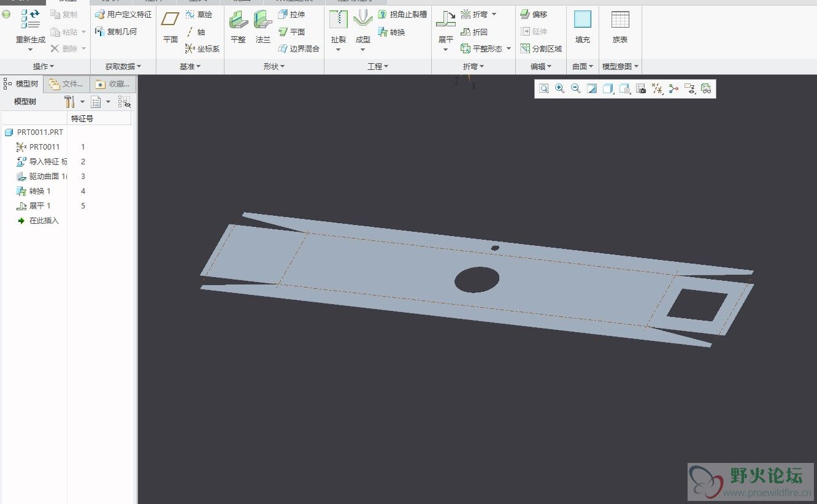
Task: Switch to the 文件... folder browser tab
Action: [x=67, y=84]
